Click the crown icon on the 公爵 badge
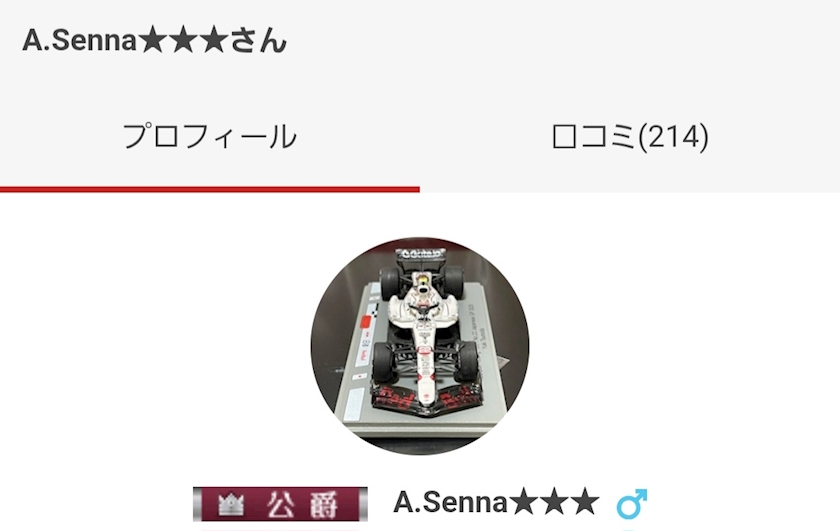Viewport: 840px width, 531px height. [x=231, y=504]
